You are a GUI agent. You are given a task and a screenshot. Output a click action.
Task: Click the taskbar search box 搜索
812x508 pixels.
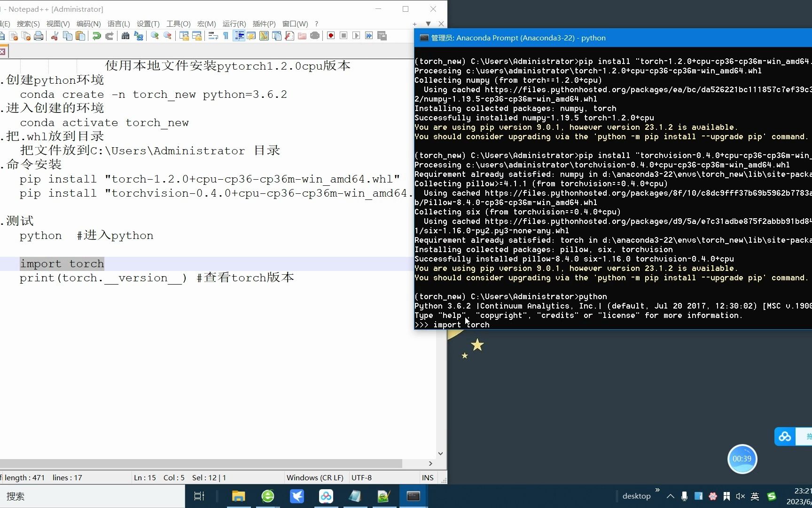tap(92, 496)
